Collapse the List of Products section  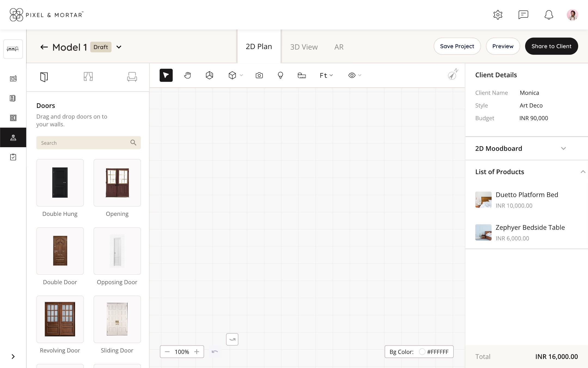[x=583, y=172]
